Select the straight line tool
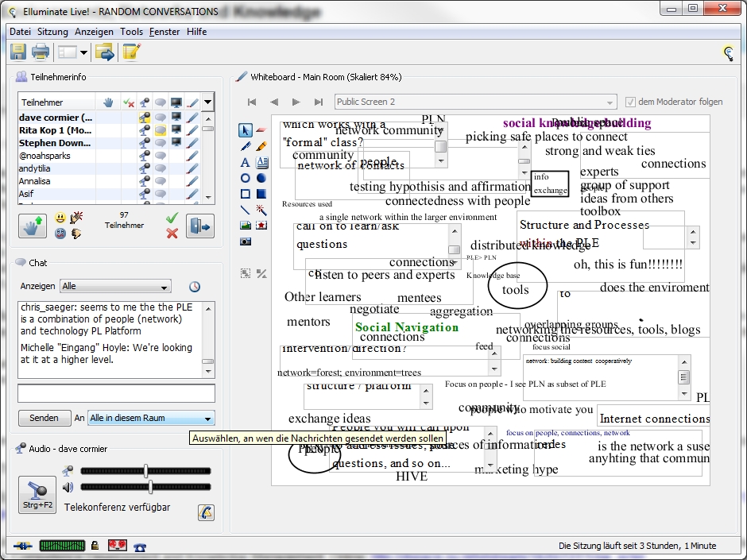 [x=246, y=210]
